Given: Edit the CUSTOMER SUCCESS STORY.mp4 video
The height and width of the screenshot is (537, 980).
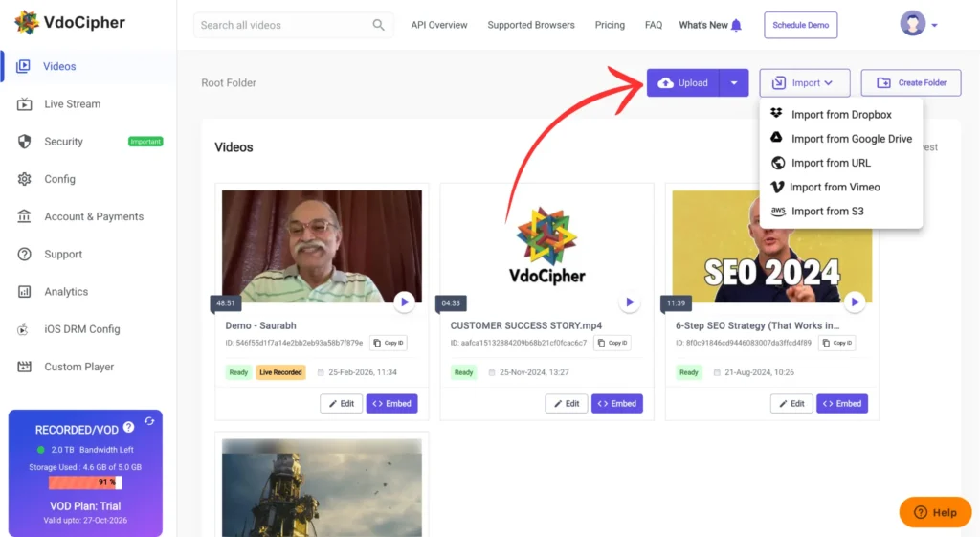Looking at the screenshot, I should [567, 403].
